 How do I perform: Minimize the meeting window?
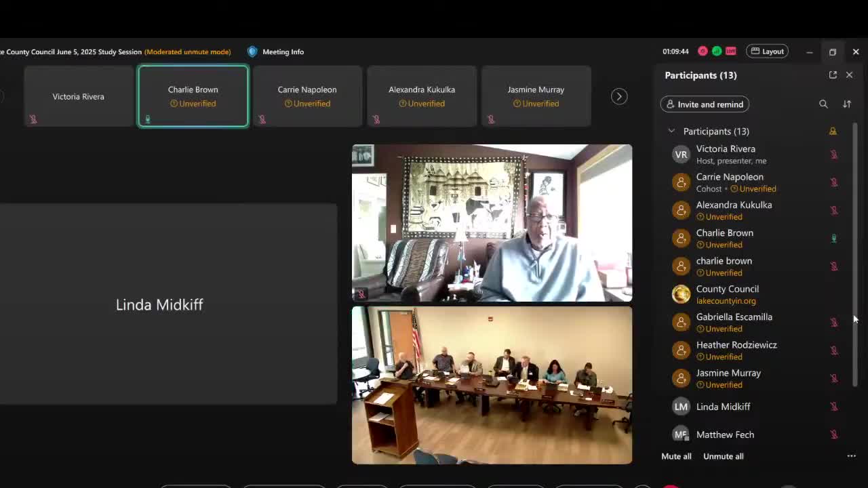(809, 52)
